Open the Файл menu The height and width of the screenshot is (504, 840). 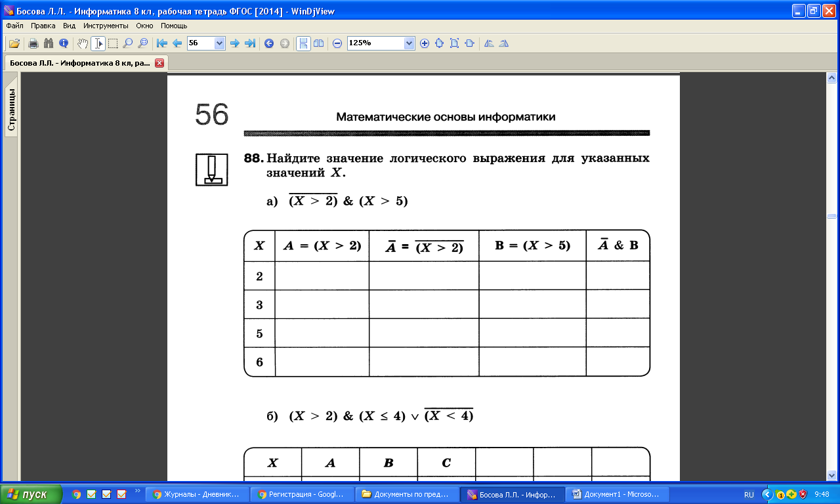click(x=14, y=26)
